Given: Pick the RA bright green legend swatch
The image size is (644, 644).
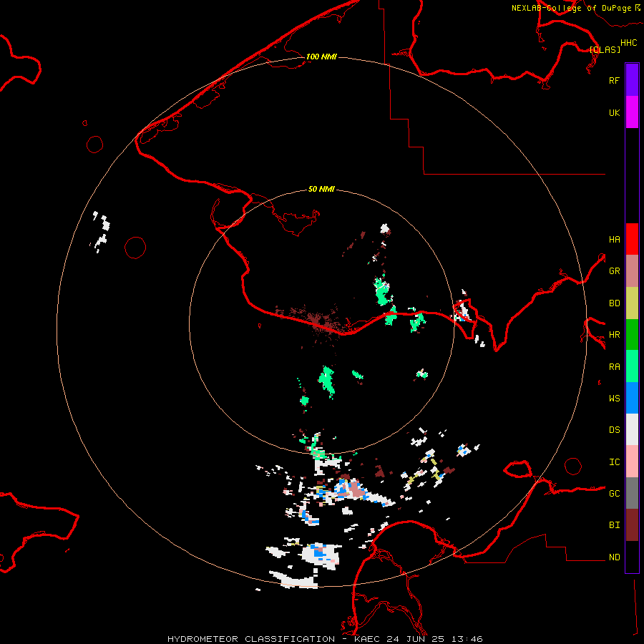Looking at the screenshot, I should [632, 366].
